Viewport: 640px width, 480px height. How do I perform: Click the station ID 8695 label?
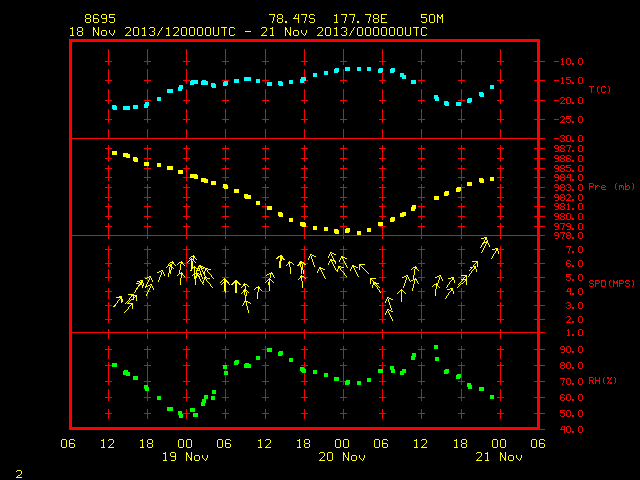coord(100,19)
